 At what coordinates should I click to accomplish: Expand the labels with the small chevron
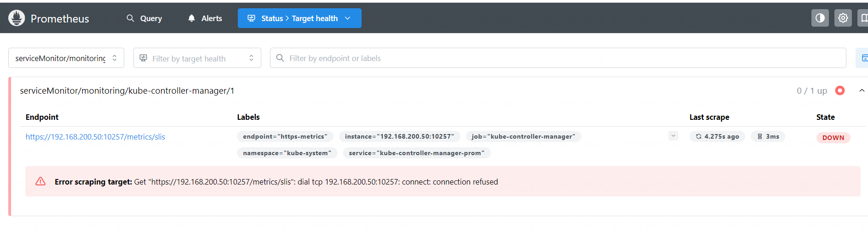click(673, 136)
